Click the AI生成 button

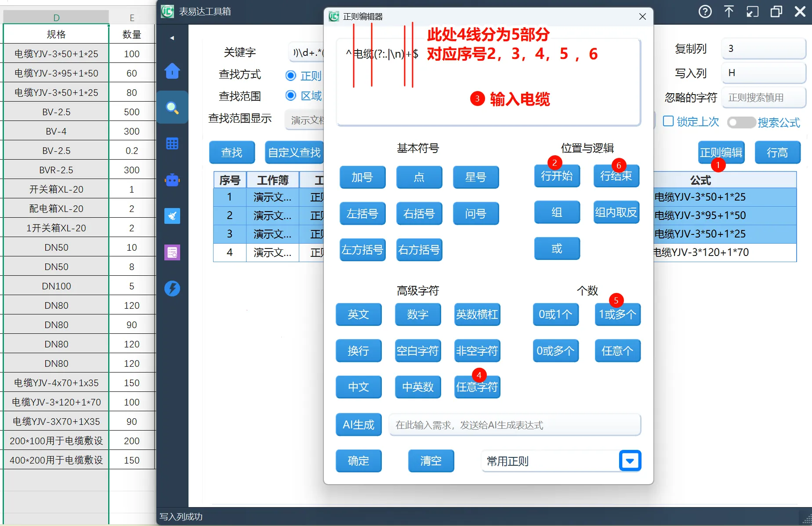click(359, 425)
